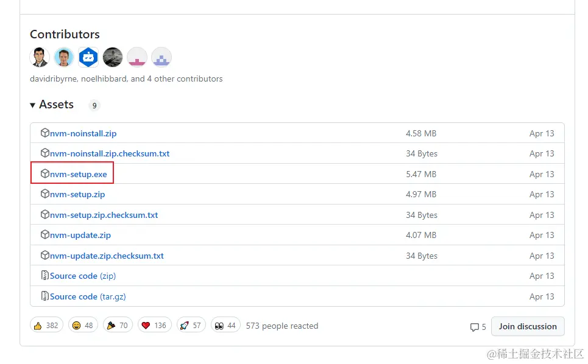Screen dimensions: 588x364
Task: Click the 4.58 MB size of nvm-noinstall.zip
Action: tap(421, 133)
